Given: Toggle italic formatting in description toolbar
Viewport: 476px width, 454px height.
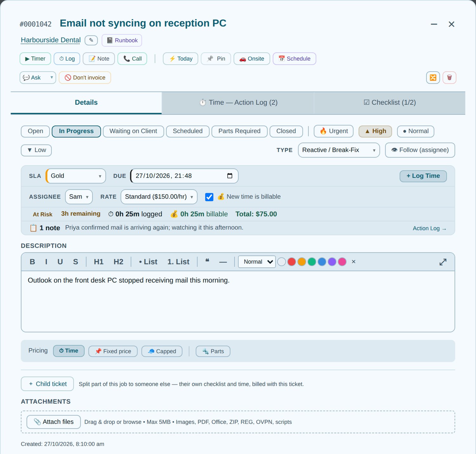Looking at the screenshot, I should tap(46, 262).
